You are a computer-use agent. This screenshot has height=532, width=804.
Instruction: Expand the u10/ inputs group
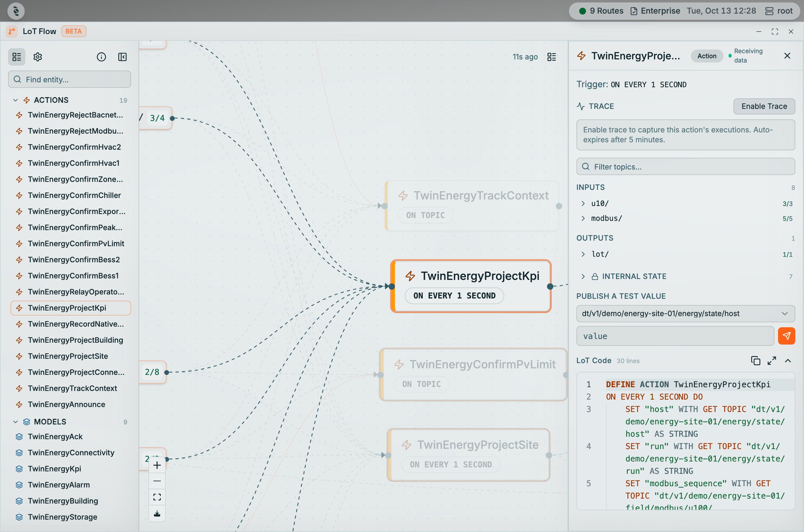583,203
